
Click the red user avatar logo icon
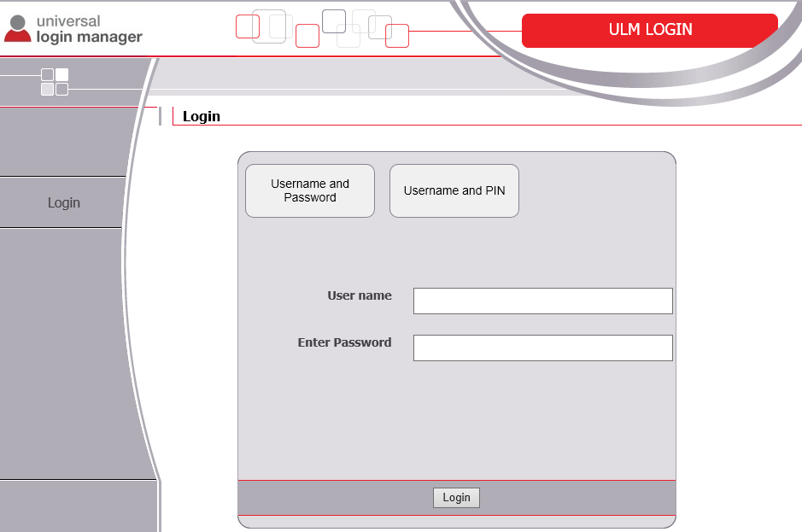click(18, 29)
